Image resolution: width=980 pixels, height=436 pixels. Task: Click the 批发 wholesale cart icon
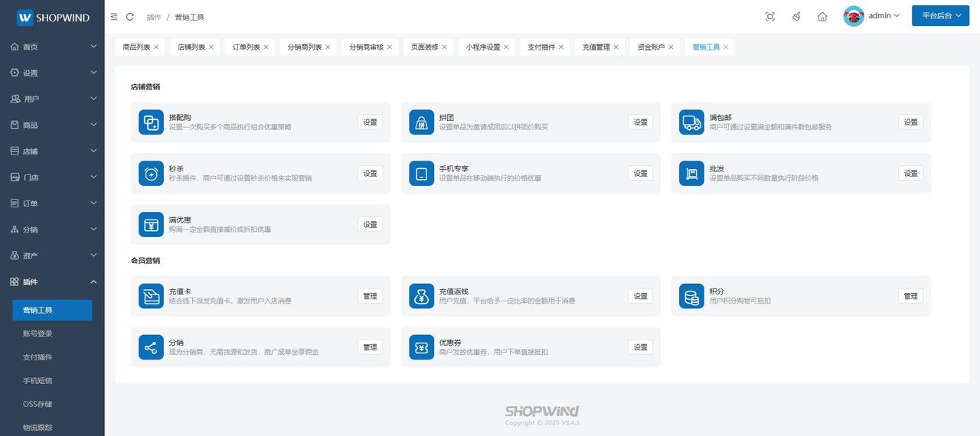tap(692, 174)
